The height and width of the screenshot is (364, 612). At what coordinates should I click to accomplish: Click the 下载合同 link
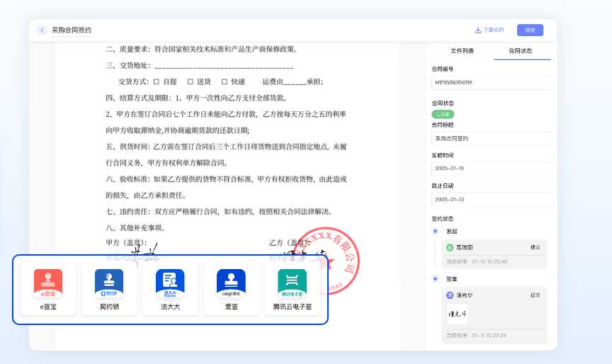494,30
